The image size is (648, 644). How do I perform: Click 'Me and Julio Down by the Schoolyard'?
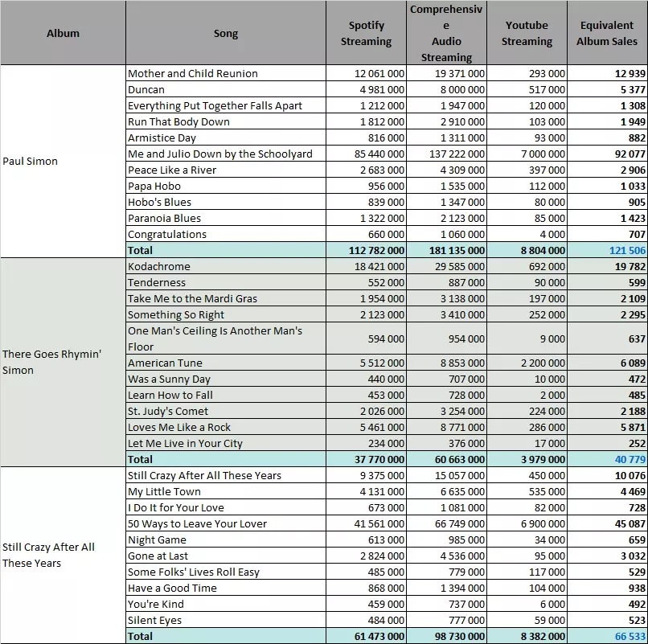click(x=226, y=154)
